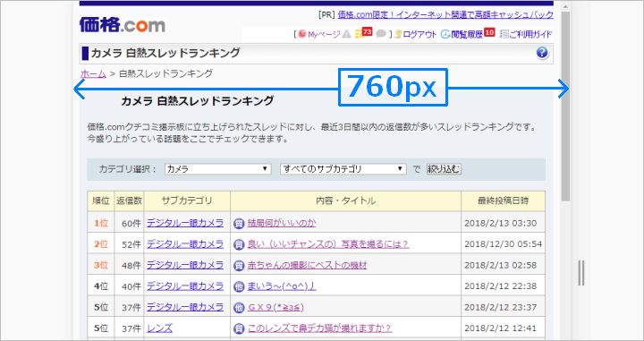Click the date 2018/2/12 22:38
The height and width of the screenshot is (341, 644).
tap(500, 286)
